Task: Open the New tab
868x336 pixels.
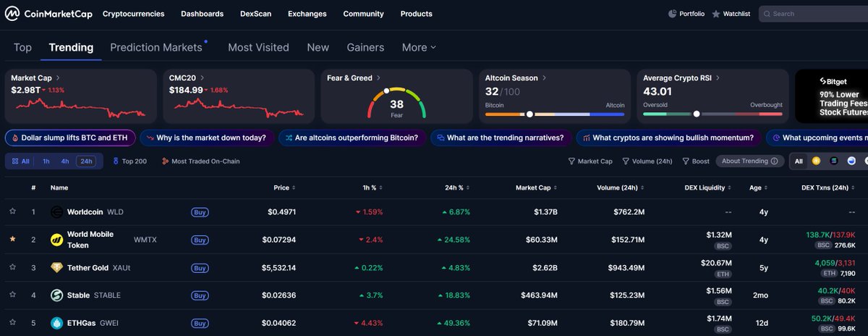Action: coord(318,47)
